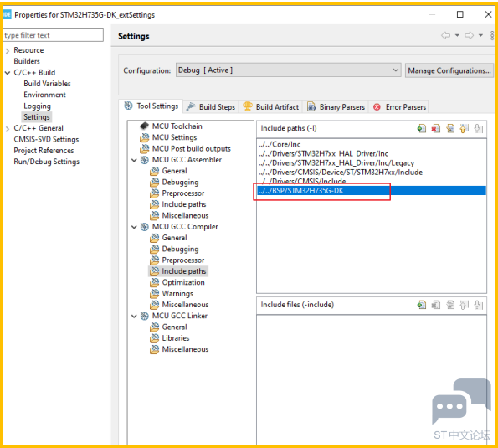Select Linker Libraries item
This screenshot has height=448, width=498.
pyautogui.click(x=176, y=338)
